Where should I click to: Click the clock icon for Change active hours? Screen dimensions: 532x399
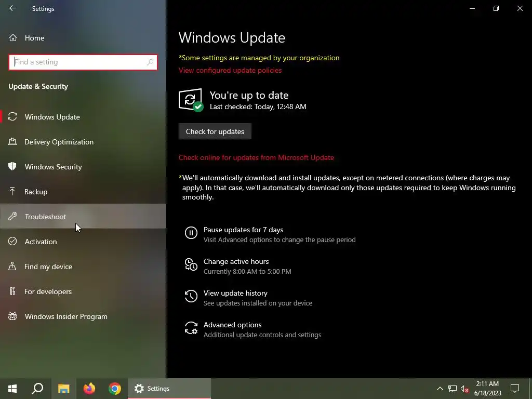coord(191,264)
